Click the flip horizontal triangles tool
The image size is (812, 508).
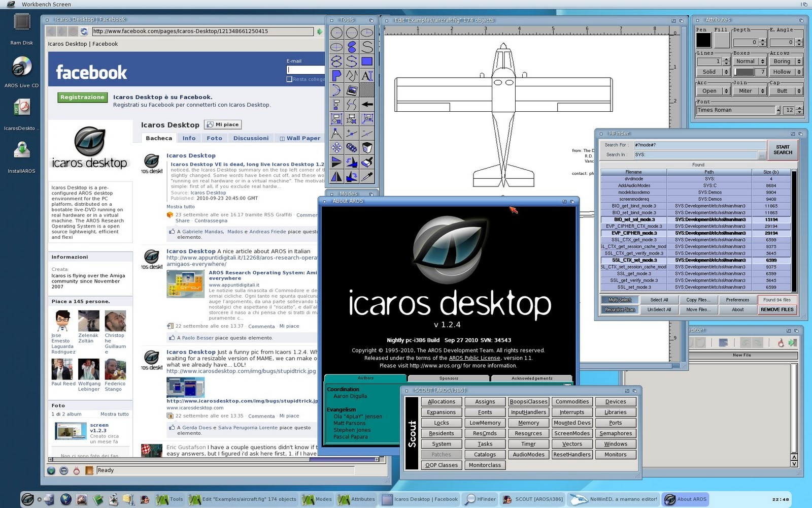coord(336,177)
